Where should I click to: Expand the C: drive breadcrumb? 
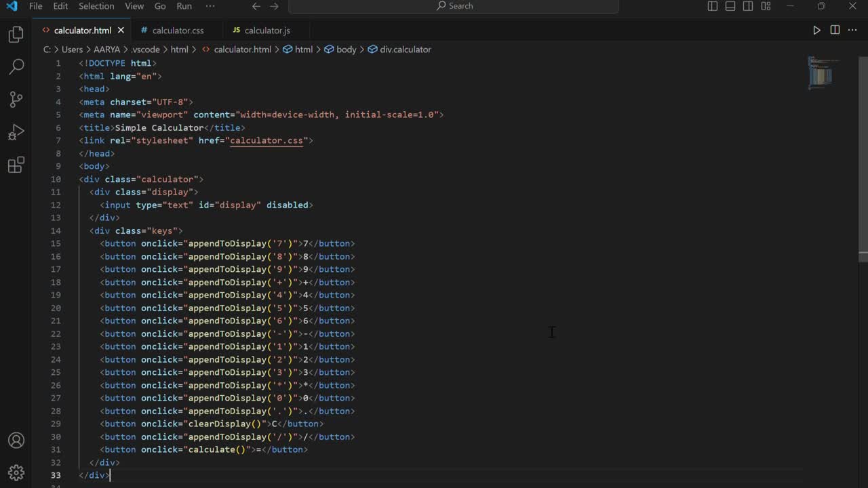[47, 49]
